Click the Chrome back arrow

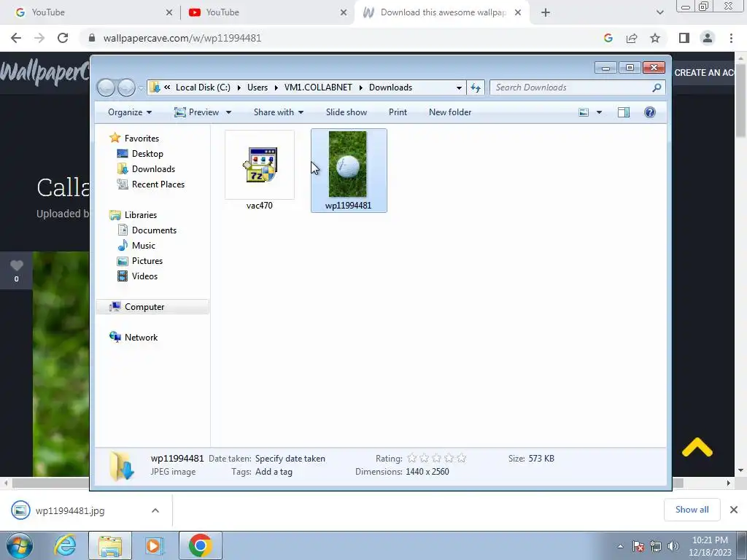(16, 38)
